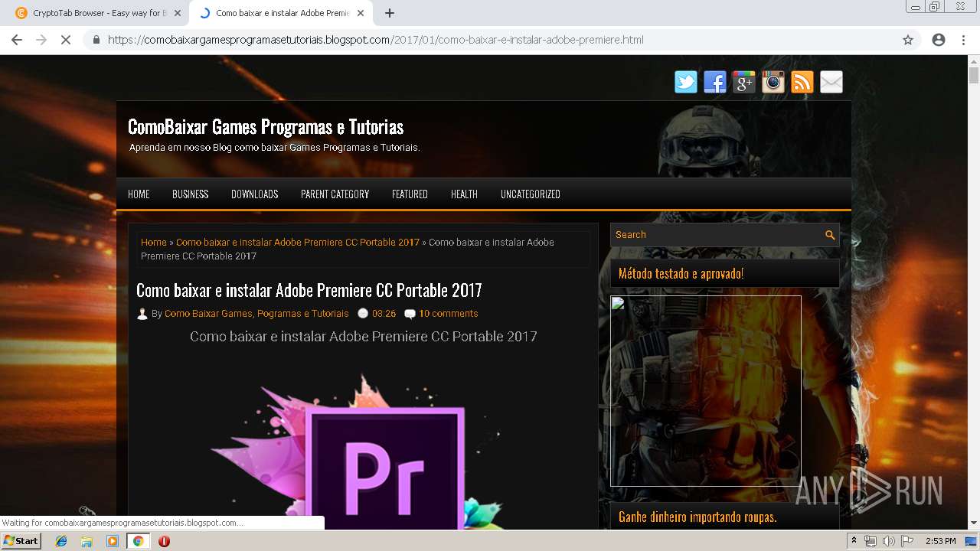Open the Facebook social icon
The width and height of the screenshot is (980, 551).
715,82
